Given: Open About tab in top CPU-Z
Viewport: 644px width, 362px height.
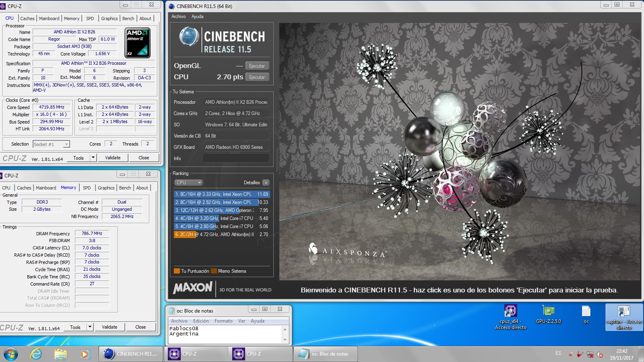Looking at the screenshot, I should 146,19.
